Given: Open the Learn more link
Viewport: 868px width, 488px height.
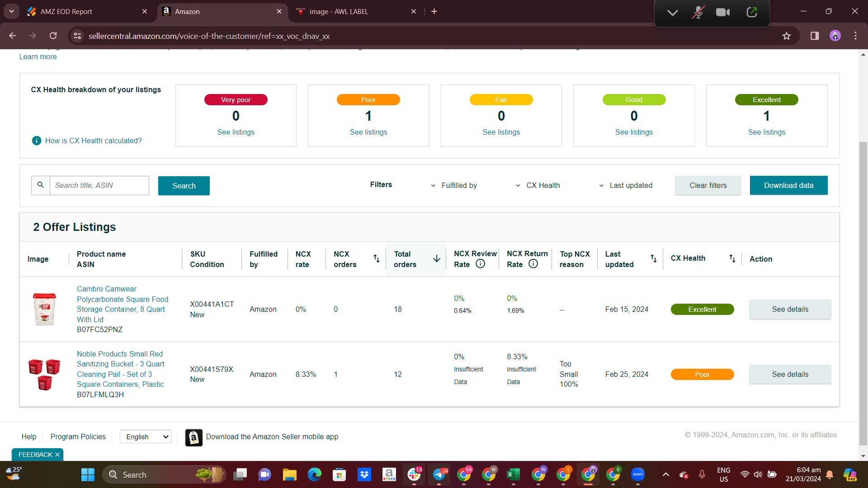Looking at the screenshot, I should (x=38, y=56).
